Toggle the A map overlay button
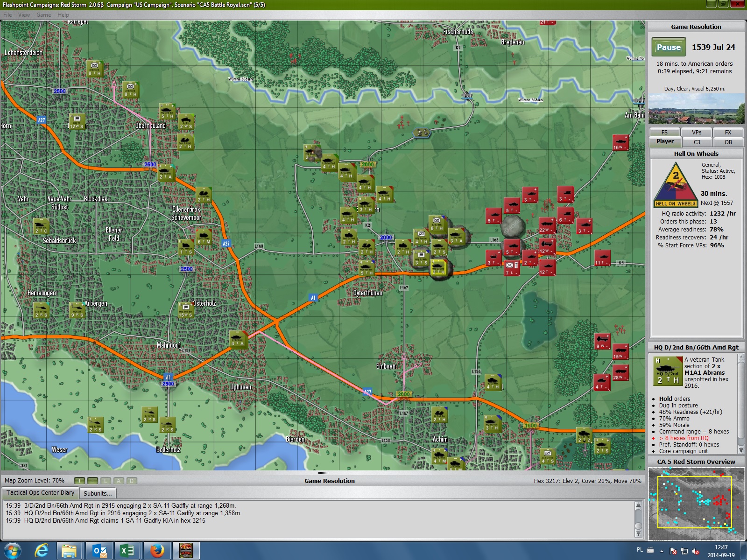 point(119,481)
